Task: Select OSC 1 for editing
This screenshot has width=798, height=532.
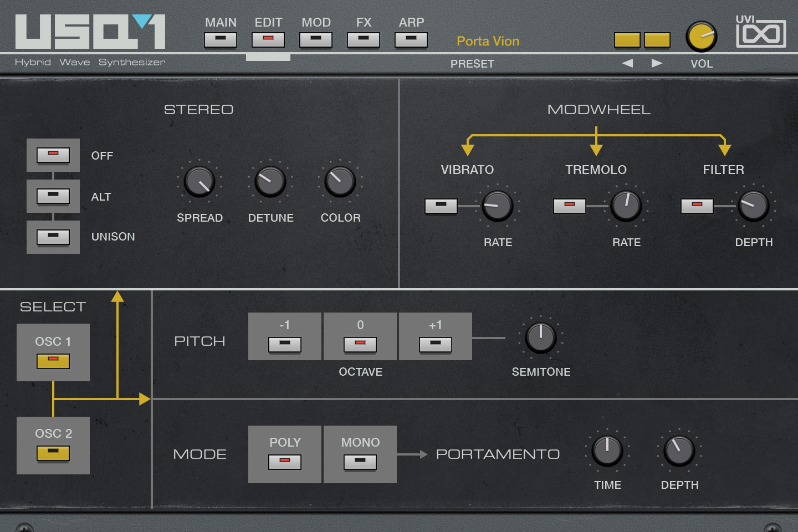Action: point(53,361)
